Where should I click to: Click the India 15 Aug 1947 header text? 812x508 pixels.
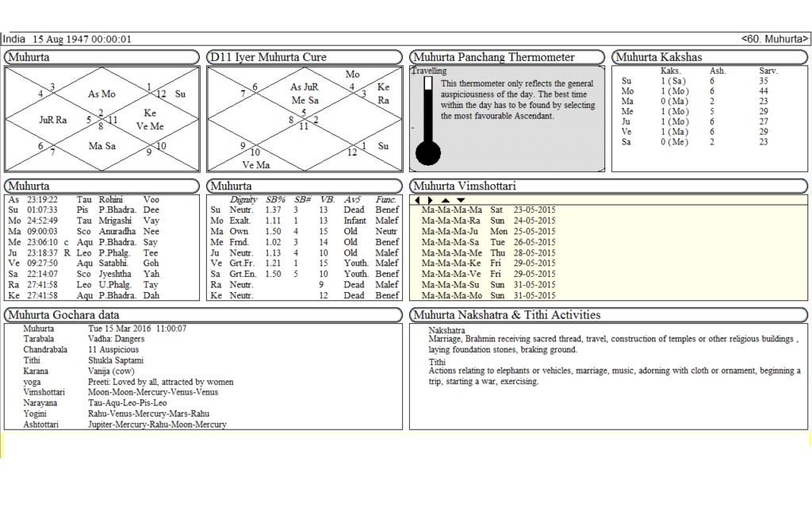[67, 39]
